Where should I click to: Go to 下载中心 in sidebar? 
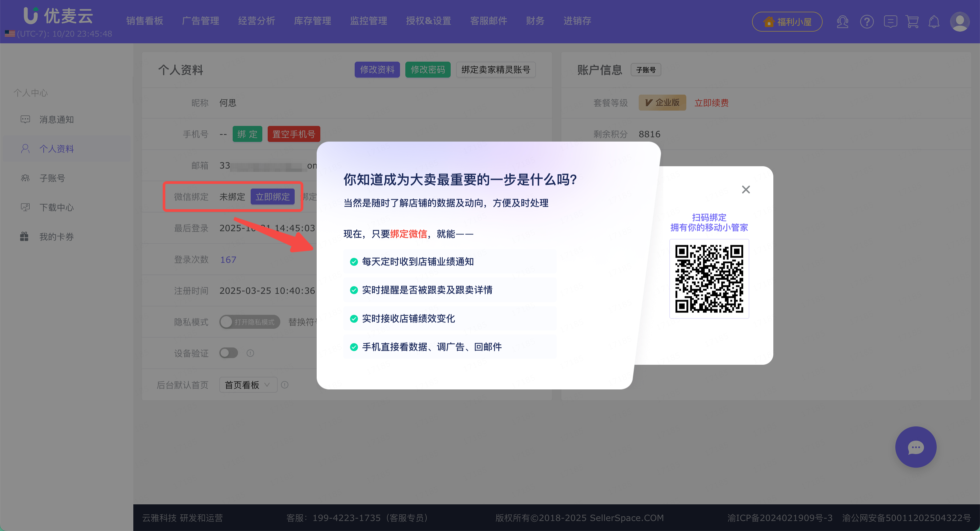pyautogui.click(x=56, y=208)
